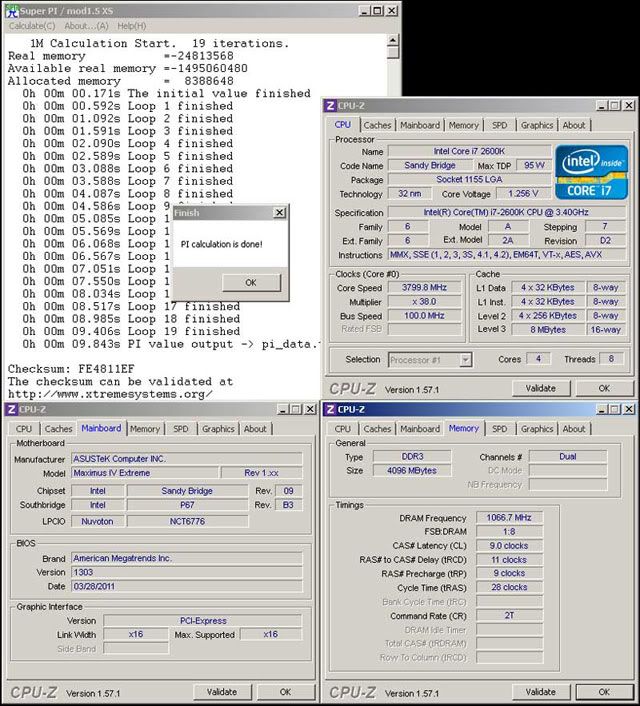Image resolution: width=640 pixels, height=706 pixels.
Task: Click the LPCIO NCT6776 field
Action: 187,521
